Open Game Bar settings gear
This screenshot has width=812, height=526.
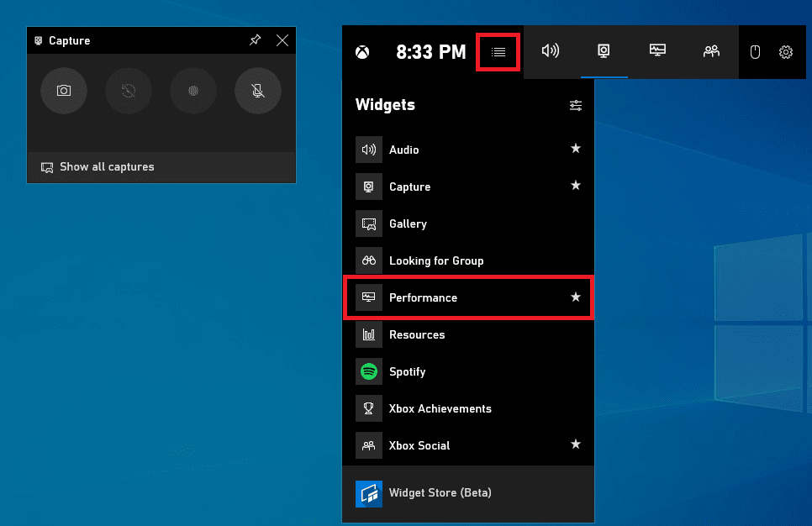(x=786, y=52)
